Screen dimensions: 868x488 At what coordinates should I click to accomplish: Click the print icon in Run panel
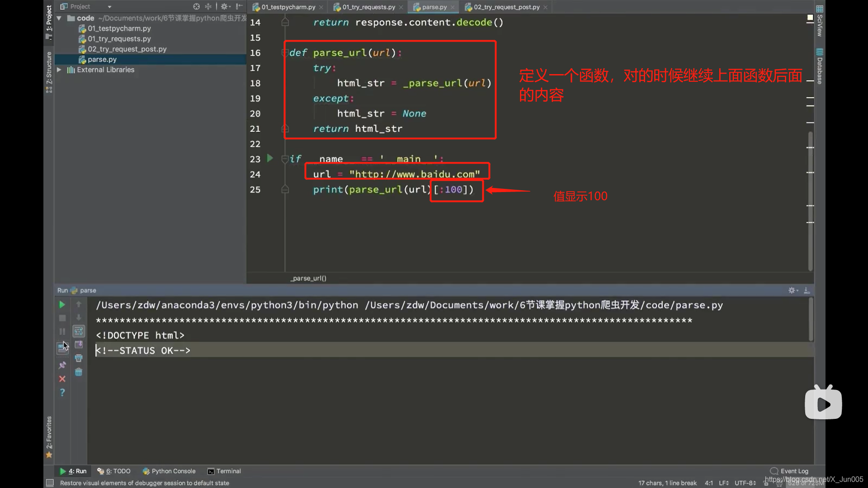(x=79, y=358)
